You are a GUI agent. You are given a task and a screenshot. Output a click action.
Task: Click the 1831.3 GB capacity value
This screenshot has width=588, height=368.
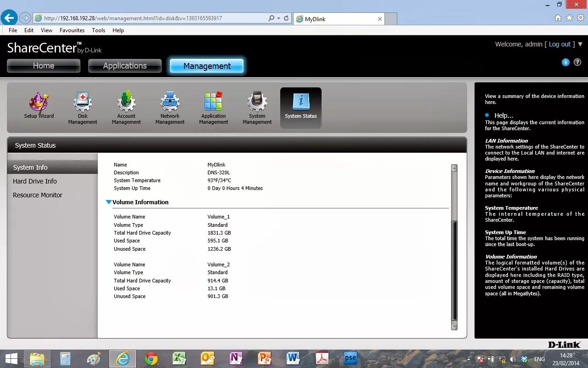219,233
